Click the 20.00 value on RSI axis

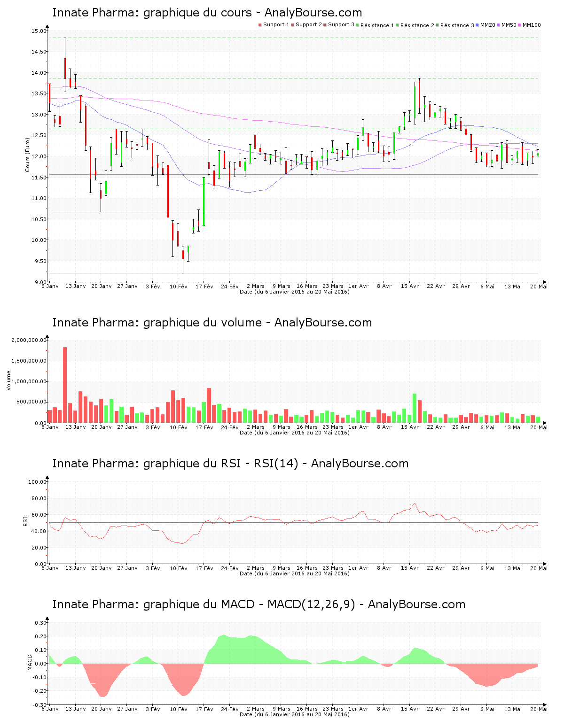39,548
